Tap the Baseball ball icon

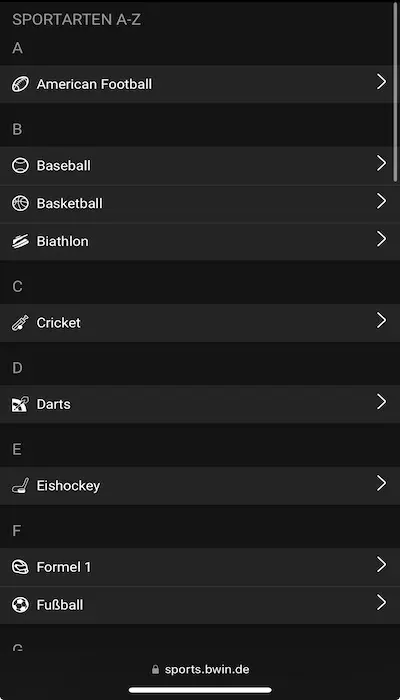click(20, 166)
